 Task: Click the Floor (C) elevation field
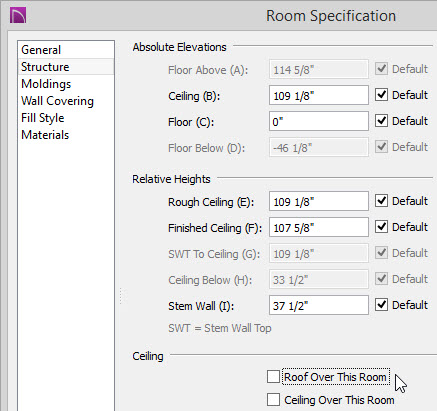(x=319, y=121)
